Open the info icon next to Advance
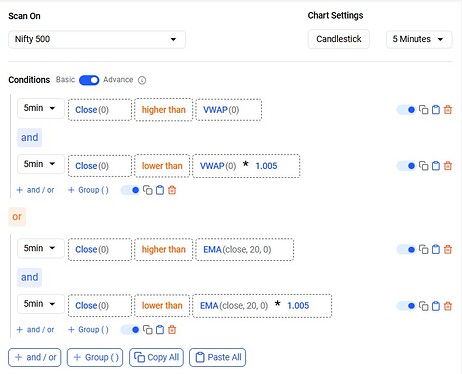This screenshot has width=462, height=374. [142, 80]
